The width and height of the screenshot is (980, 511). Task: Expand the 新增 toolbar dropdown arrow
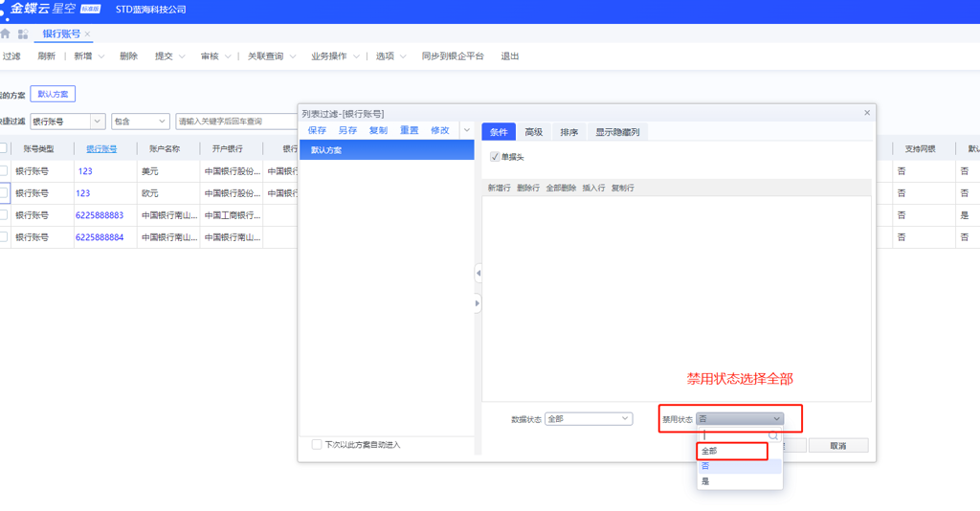point(101,56)
